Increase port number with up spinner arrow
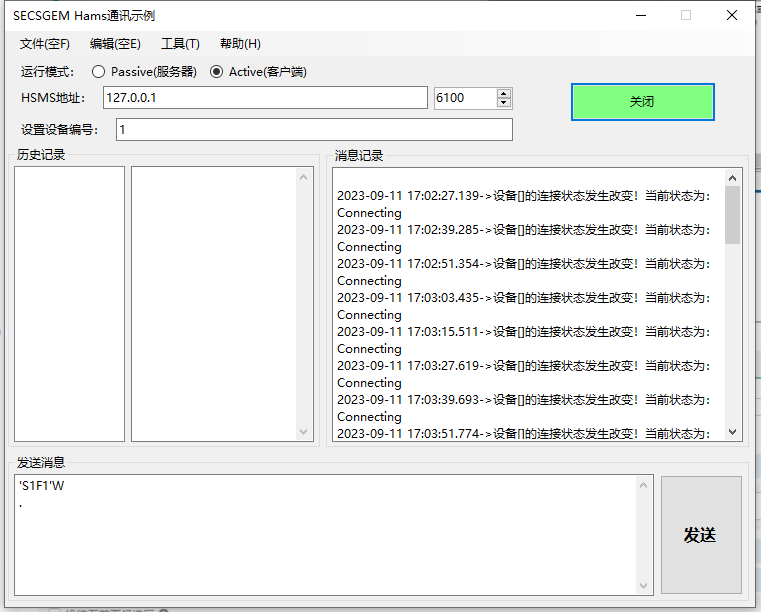761x612 pixels. [504, 93]
